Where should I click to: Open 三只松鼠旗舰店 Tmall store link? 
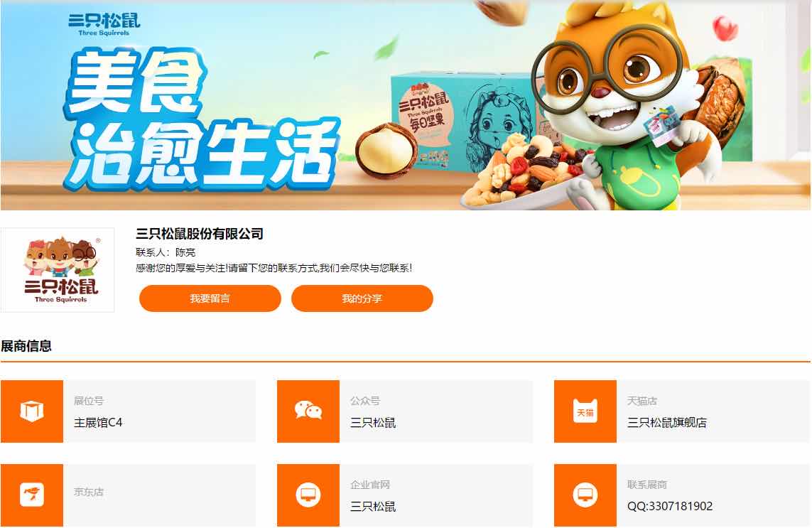666,423
